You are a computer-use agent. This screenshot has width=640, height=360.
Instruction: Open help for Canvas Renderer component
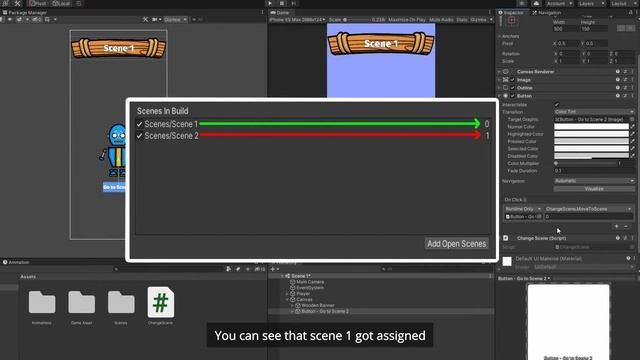click(x=618, y=72)
